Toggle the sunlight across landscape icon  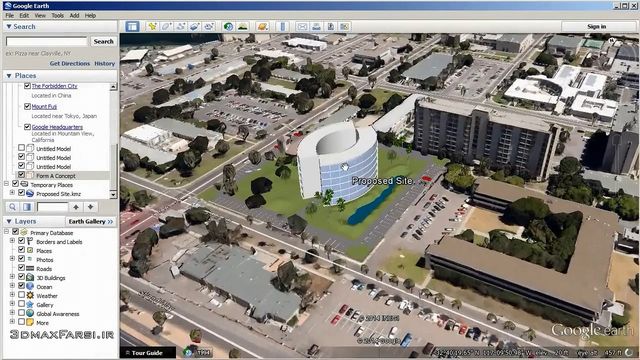[x=242, y=27]
